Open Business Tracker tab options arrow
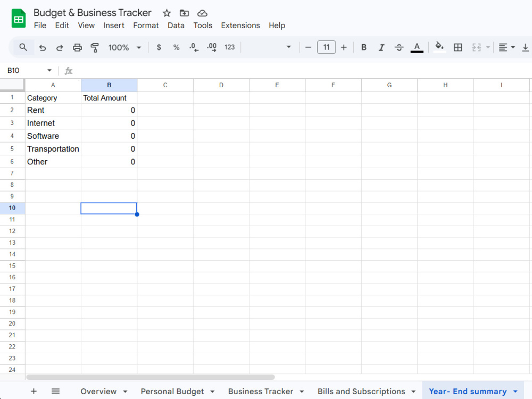This screenshot has width=532, height=399. [x=302, y=392]
